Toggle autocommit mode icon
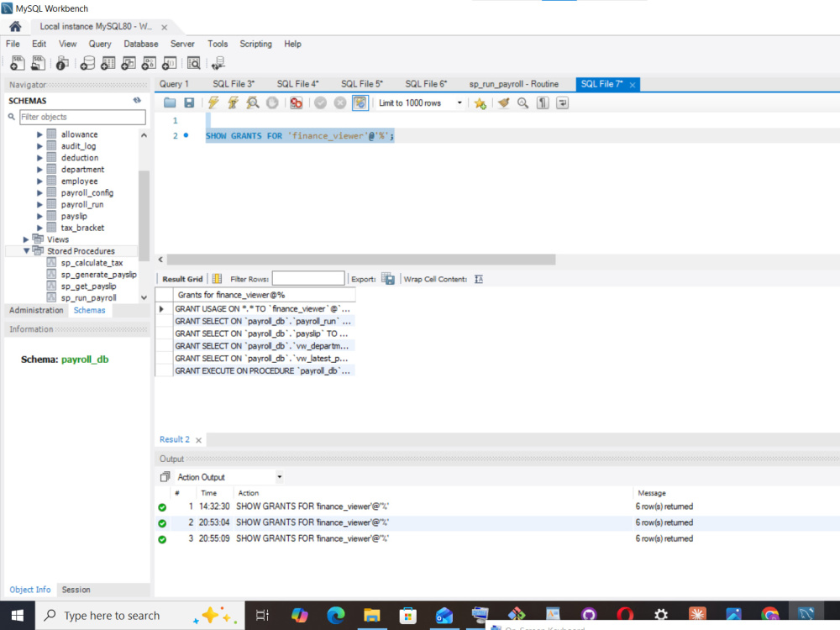 [360, 102]
